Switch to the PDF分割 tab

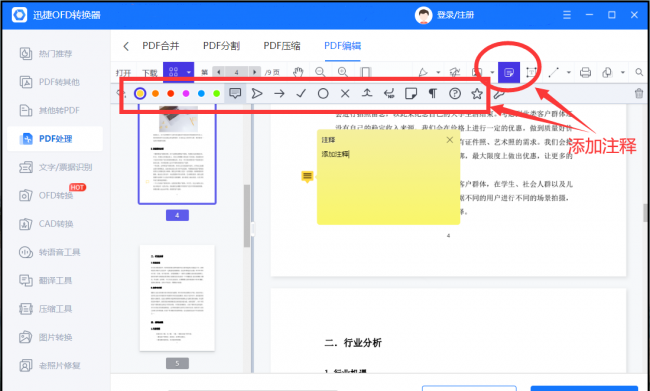[221, 46]
